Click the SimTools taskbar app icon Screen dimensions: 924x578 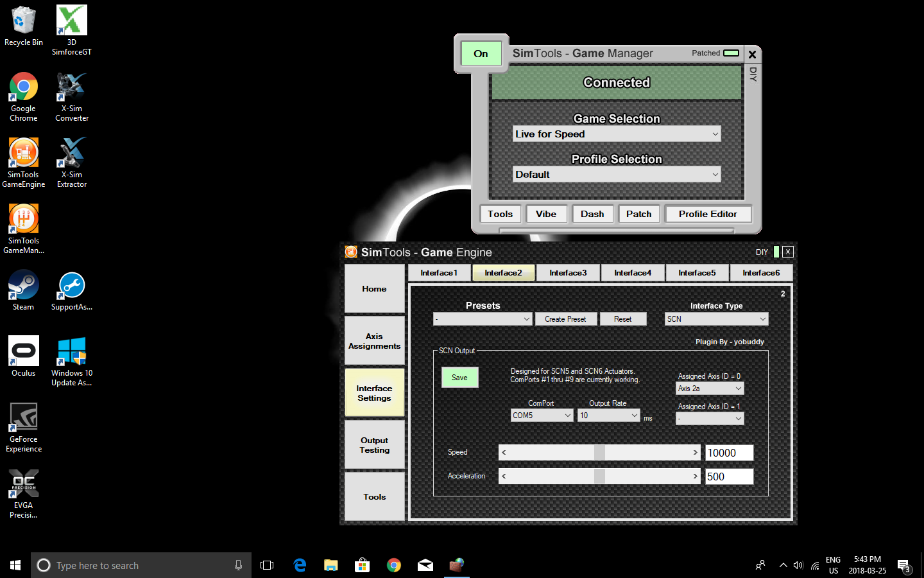[x=457, y=565]
